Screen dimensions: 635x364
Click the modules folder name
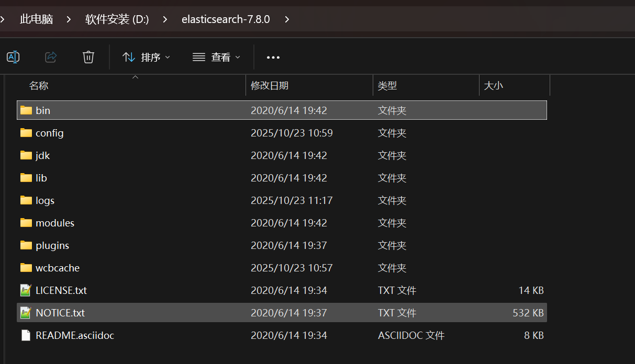[x=55, y=223]
